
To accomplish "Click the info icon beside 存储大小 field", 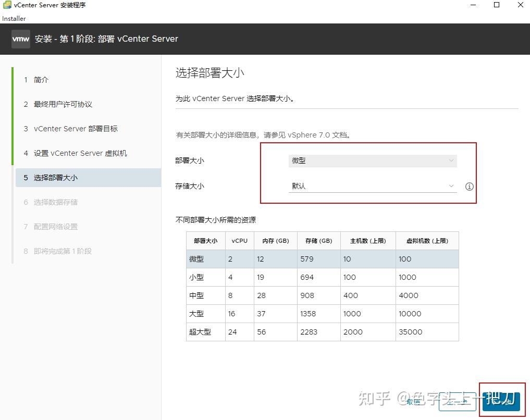I will (469, 186).
